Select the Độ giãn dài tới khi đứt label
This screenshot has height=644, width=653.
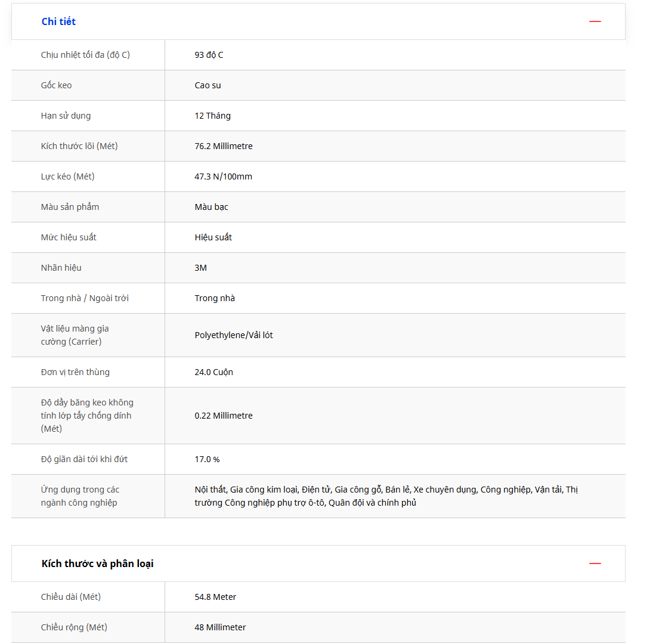click(84, 459)
